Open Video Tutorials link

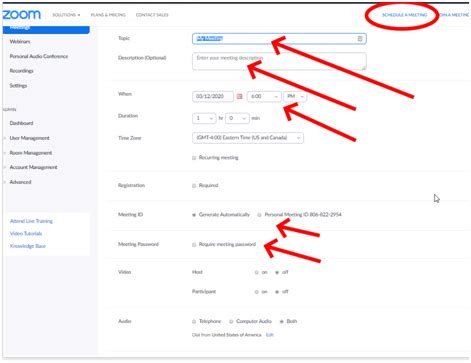[x=26, y=233]
